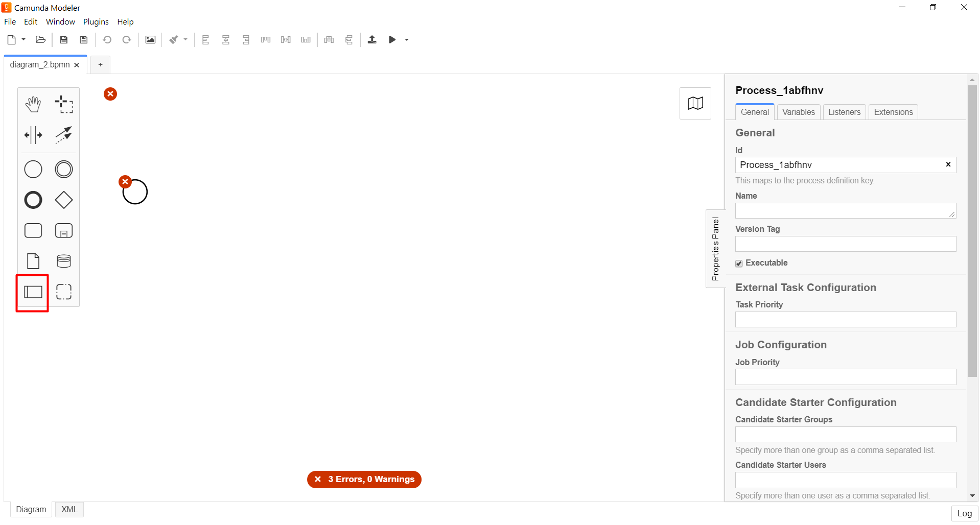980x525 pixels.
Task: Create a pool/participant from palette
Action: [33, 292]
